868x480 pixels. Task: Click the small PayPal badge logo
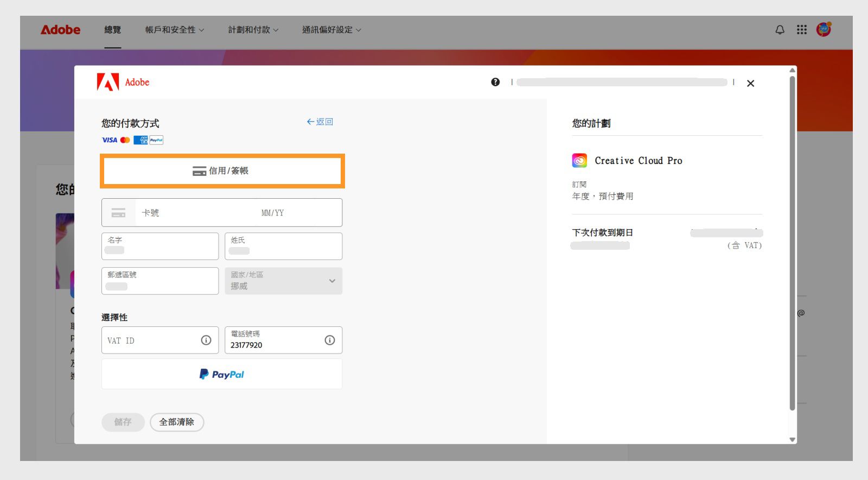(156, 140)
